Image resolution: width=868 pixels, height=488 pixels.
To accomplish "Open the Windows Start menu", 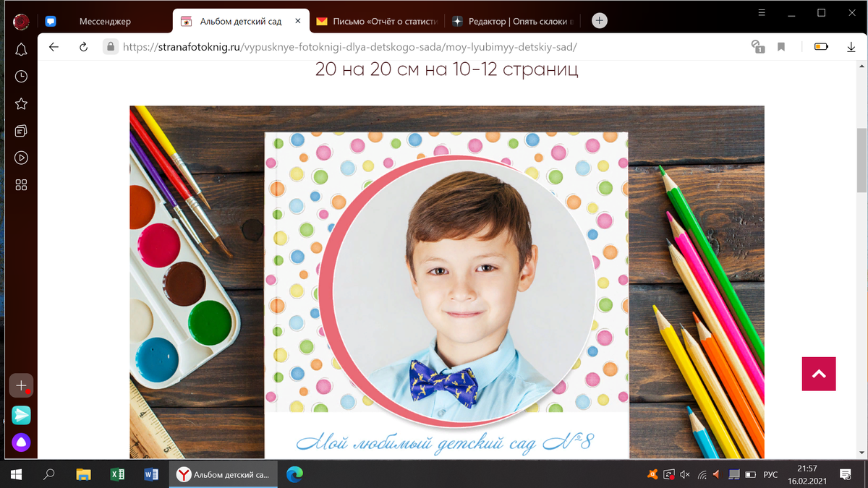I will (16, 474).
